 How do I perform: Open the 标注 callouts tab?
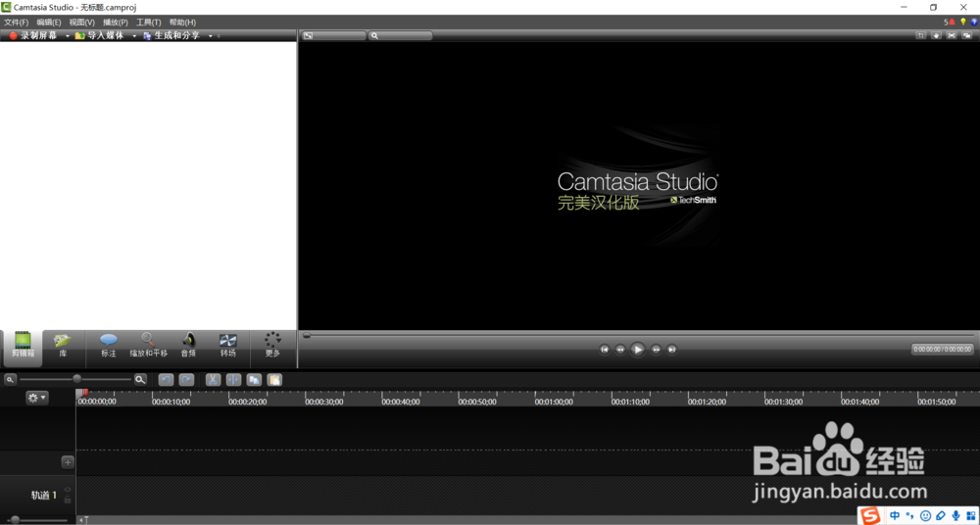[x=109, y=346]
